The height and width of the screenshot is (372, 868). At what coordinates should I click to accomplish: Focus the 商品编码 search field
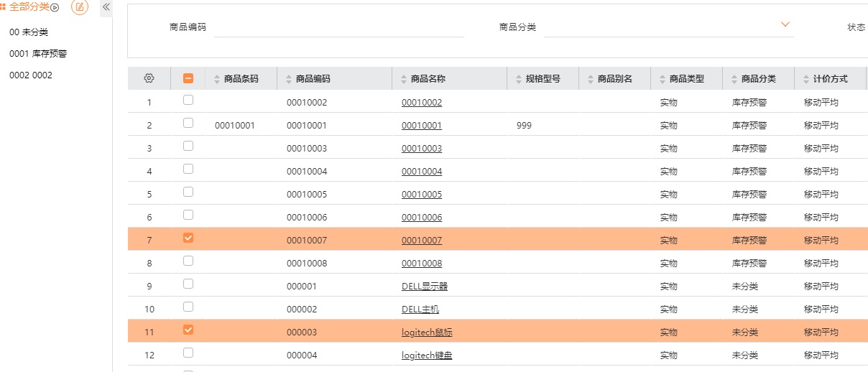tap(339, 27)
